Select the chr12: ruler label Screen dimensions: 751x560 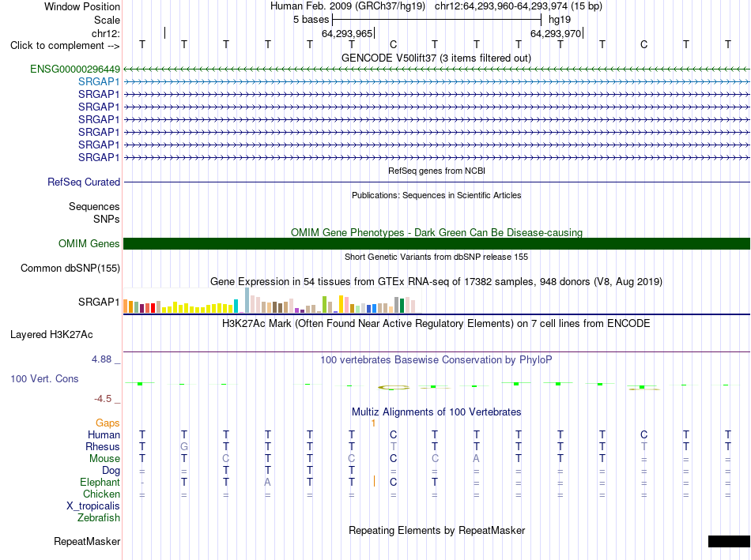106,33
